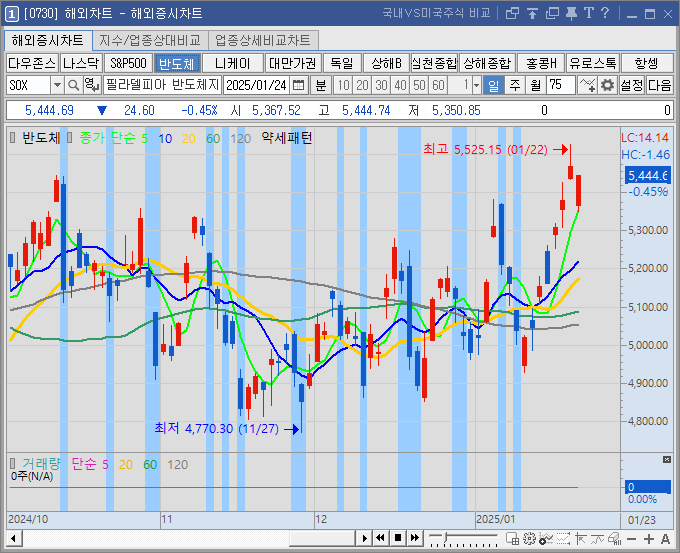Open the bottom toolbar gear settings icon
This screenshot has width=680, height=553.
pyautogui.click(x=529, y=539)
